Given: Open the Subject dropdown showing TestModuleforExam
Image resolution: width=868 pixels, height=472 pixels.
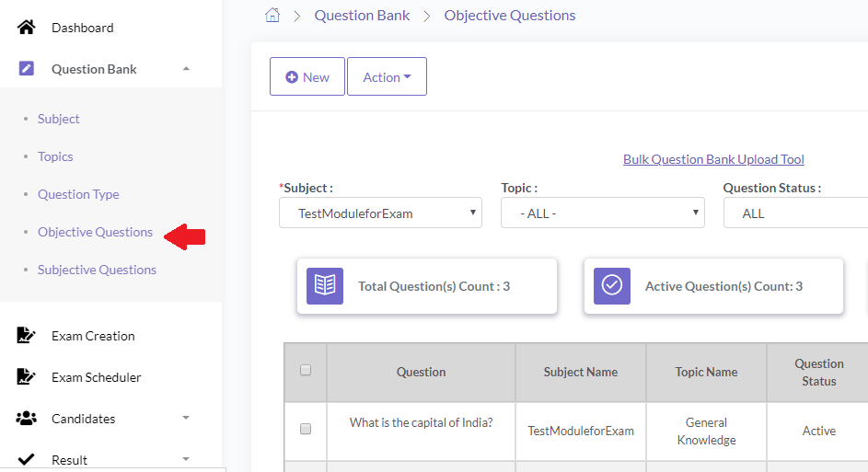Looking at the screenshot, I should pos(380,213).
